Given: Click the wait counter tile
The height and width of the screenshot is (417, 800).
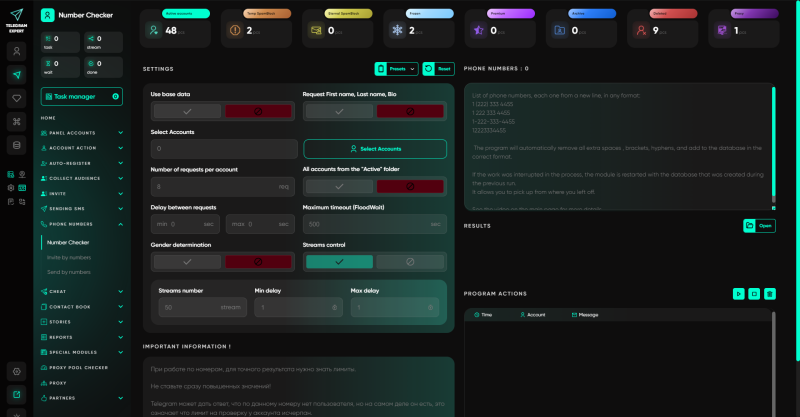Looking at the screenshot, I should 60,67.
